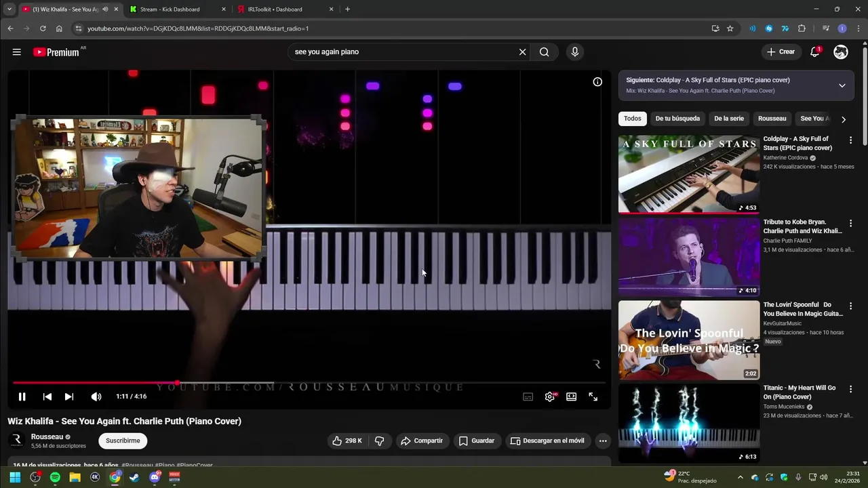Screen dimensions: 868x488
Task: Start voice search with the microphone icon
Action: 575,52
